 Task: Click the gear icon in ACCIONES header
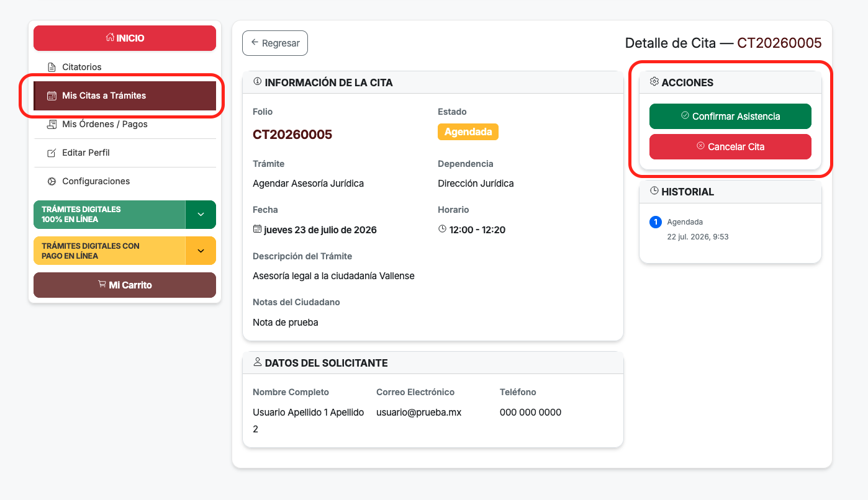654,82
